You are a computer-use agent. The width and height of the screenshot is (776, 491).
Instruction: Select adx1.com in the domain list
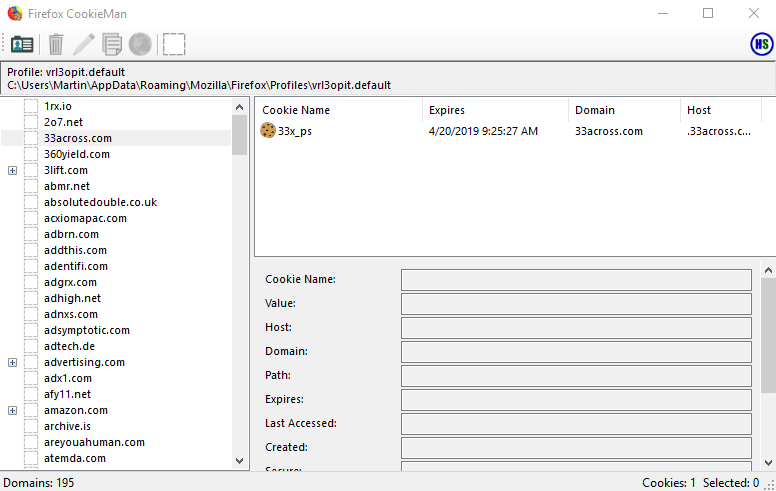68,378
